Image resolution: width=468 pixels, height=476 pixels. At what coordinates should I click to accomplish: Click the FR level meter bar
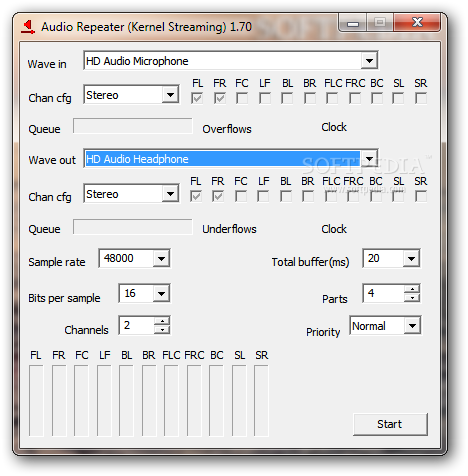[x=59, y=401]
